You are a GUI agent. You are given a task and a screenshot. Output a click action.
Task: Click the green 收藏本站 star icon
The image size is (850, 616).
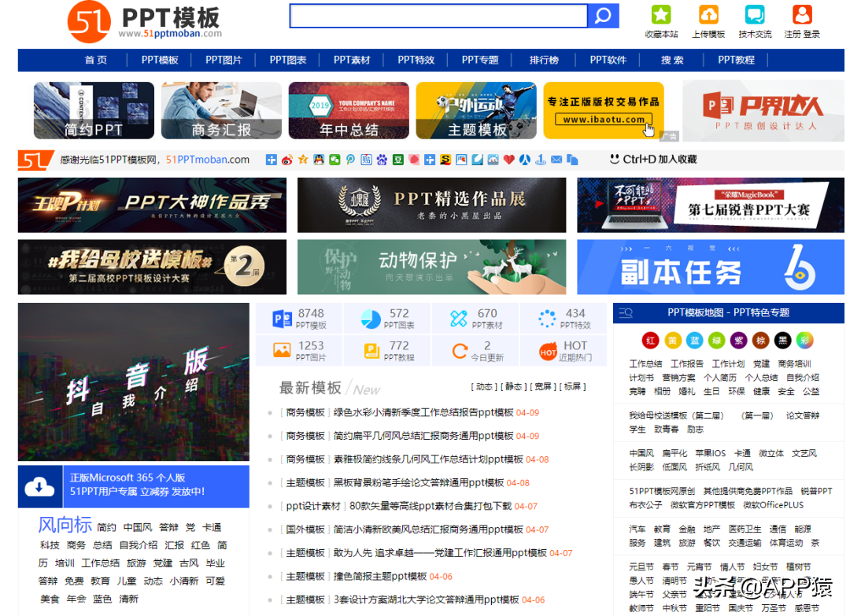pyautogui.click(x=661, y=15)
